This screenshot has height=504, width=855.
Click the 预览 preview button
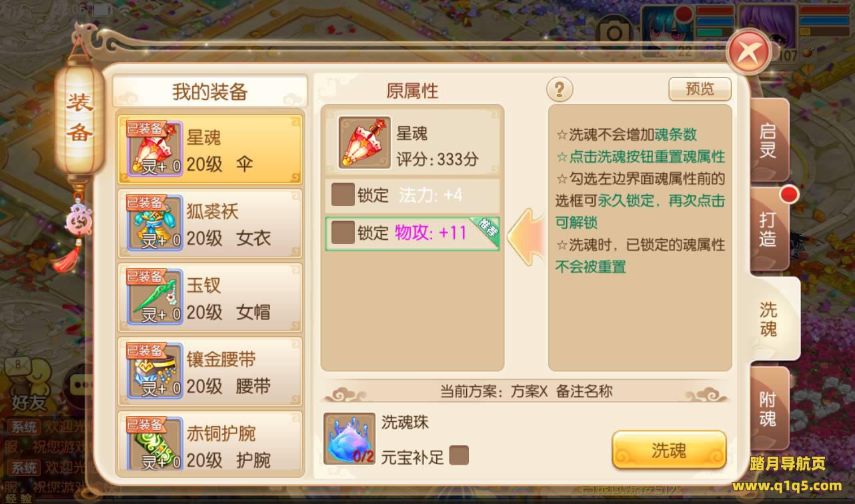pyautogui.click(x=700, y=89)
